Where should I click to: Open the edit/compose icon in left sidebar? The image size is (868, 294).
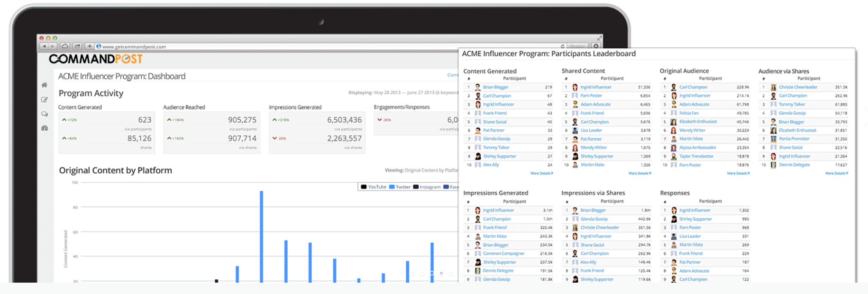coord(45,99)
